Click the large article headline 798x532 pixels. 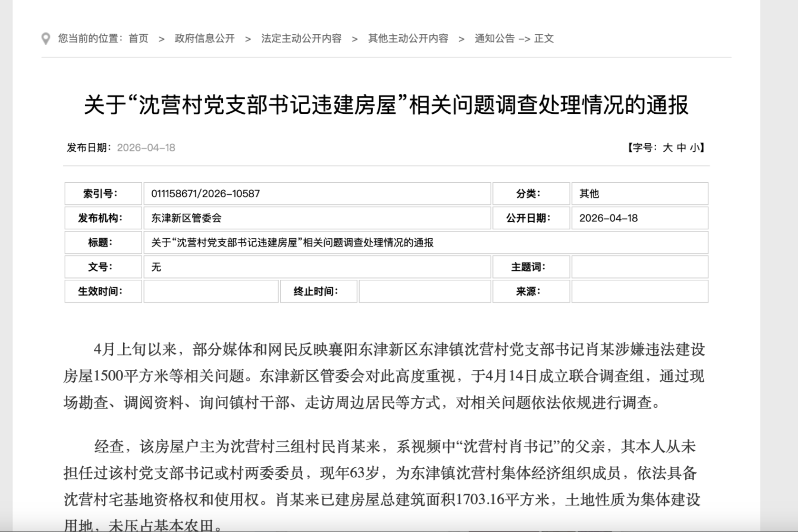[x=386, y=105]
